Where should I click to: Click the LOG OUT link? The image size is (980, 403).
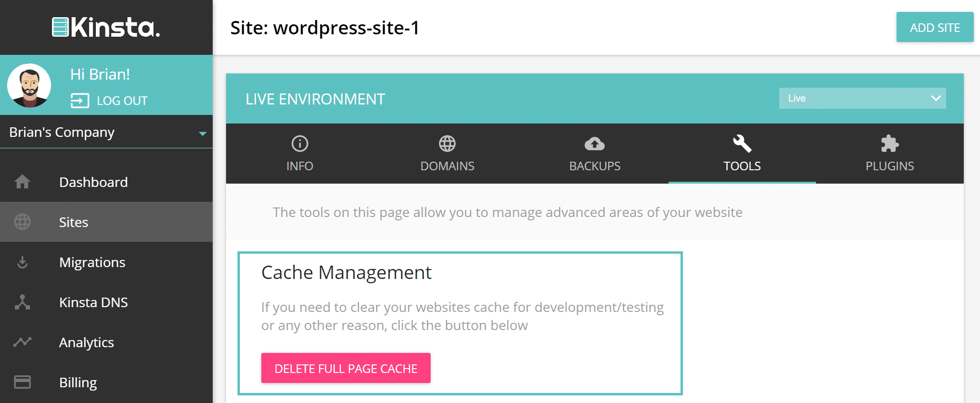click(122, 101)
